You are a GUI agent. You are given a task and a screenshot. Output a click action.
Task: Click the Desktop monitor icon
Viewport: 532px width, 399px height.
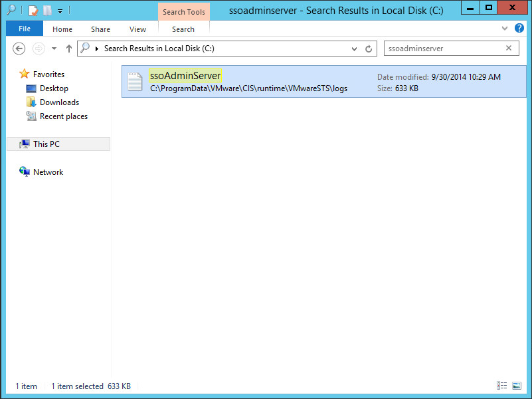[x=31, y=88]
